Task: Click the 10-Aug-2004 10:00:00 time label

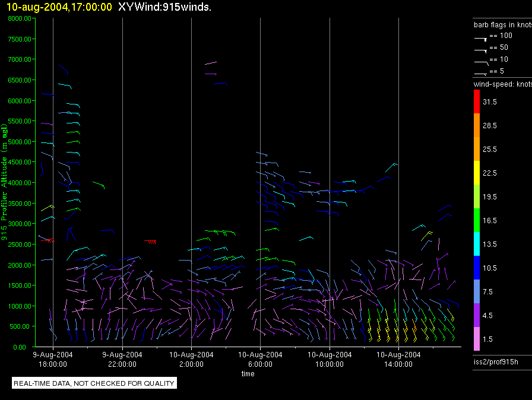Action: [330, 359]
